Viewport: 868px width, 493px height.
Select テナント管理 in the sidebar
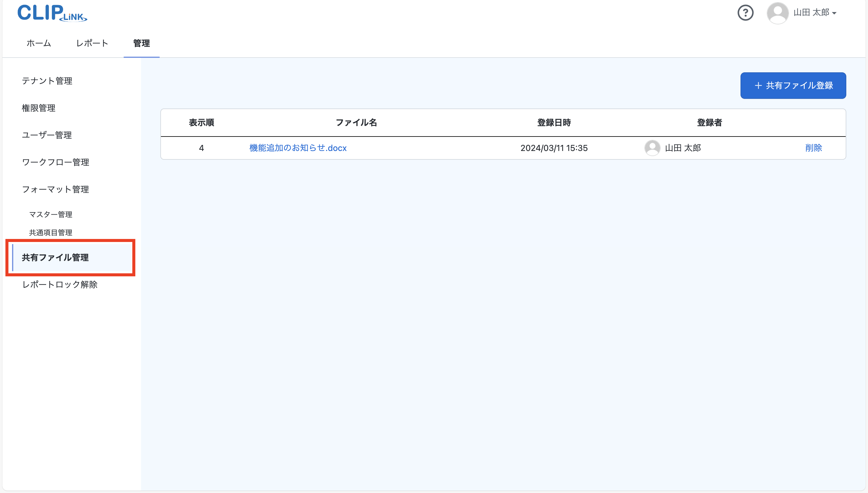point(47,81)
